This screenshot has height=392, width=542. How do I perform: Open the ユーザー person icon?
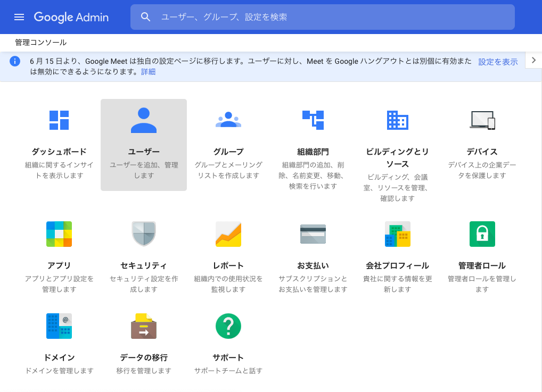pos(144,120)
